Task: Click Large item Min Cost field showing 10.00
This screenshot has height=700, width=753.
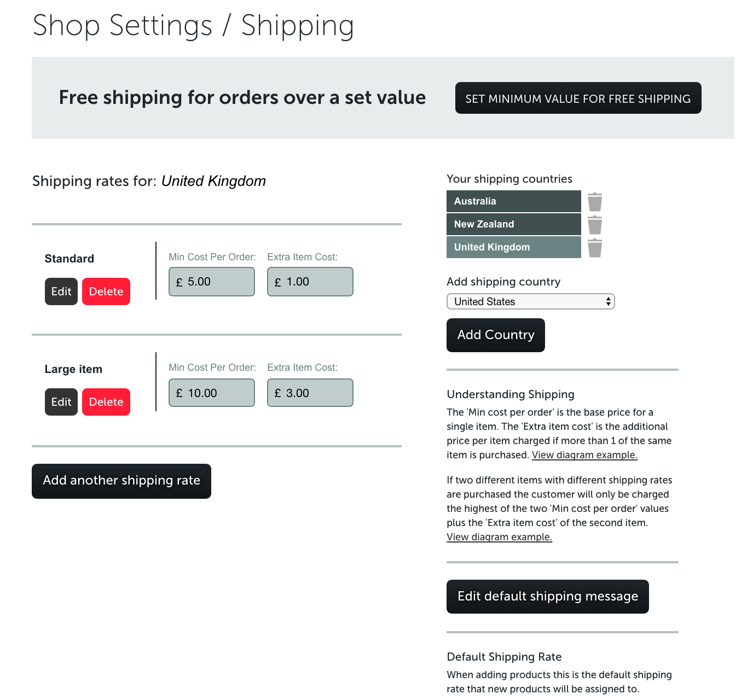Action: coord(212,393)
